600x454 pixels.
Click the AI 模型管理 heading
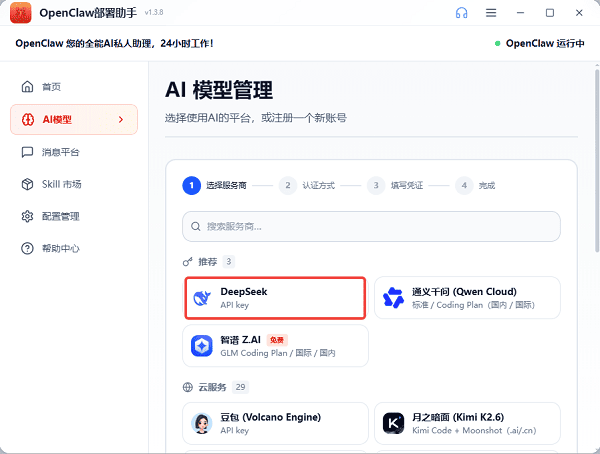click(x=219, y=90)
